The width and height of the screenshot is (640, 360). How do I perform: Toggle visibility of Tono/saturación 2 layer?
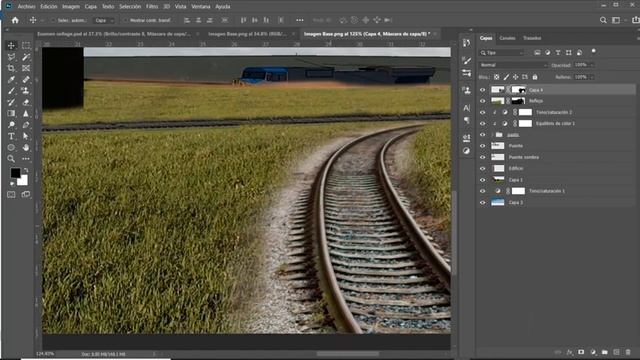tap(482, 112)
